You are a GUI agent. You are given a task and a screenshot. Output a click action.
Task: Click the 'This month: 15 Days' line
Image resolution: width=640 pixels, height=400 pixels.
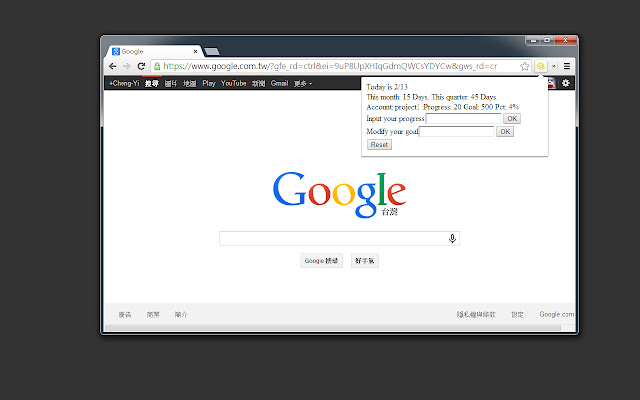click(432, 97)
